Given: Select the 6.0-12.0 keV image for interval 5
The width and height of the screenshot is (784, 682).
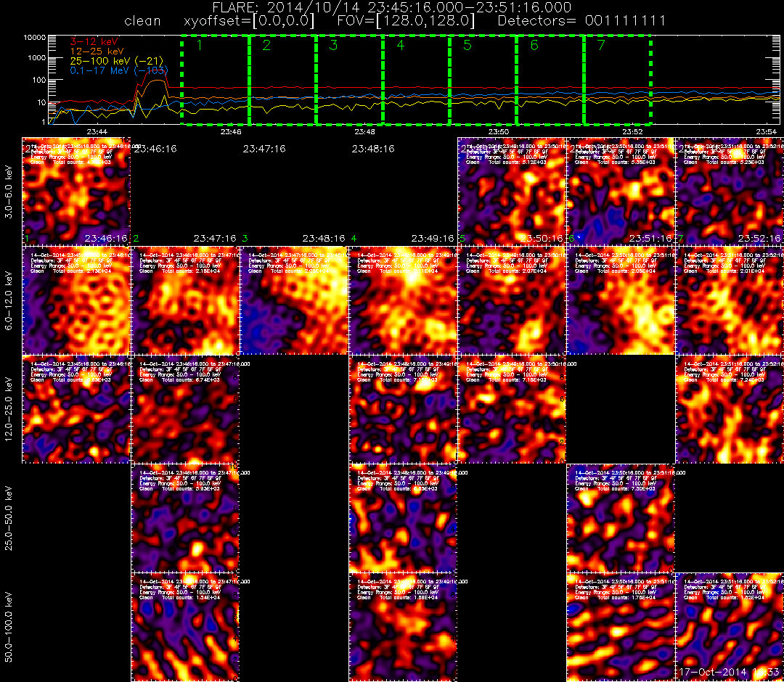Looking at the screenshot, I should click(512, 300).
